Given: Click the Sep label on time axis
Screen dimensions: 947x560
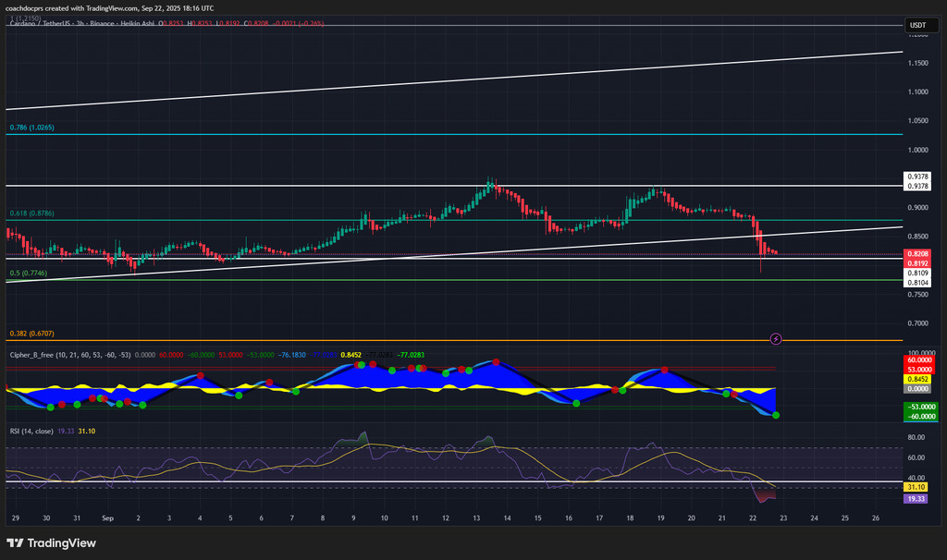Looking at the screenshot, I should (107, 519).
